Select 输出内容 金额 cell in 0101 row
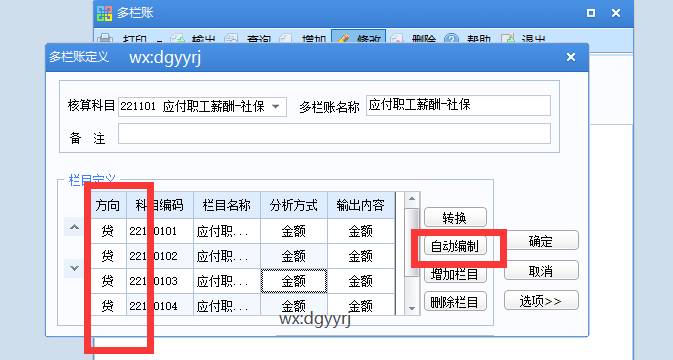Viewport: 673px width, 360px height. (361, 231)
